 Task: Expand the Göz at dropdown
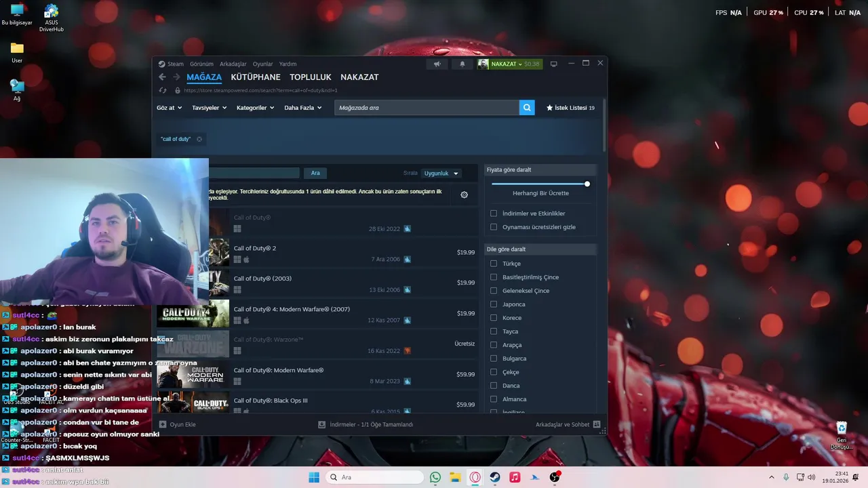(x=170, y=108)
